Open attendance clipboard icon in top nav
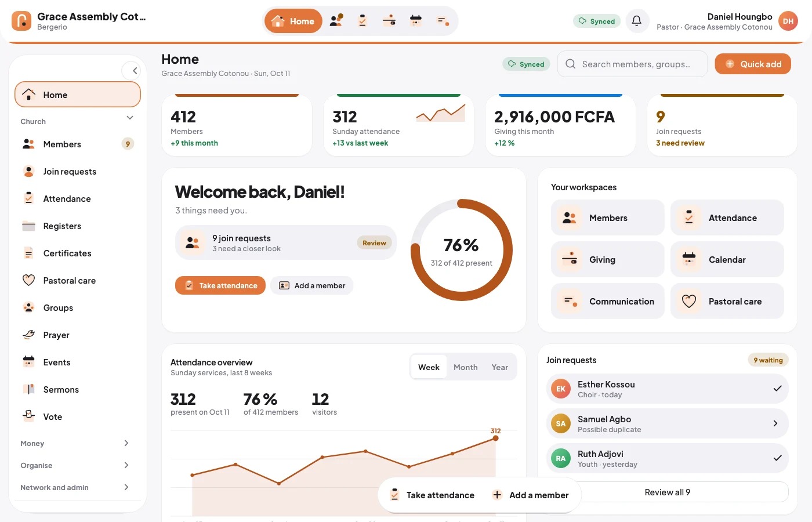The image size is (812, 522). click(x=362, y=21)
